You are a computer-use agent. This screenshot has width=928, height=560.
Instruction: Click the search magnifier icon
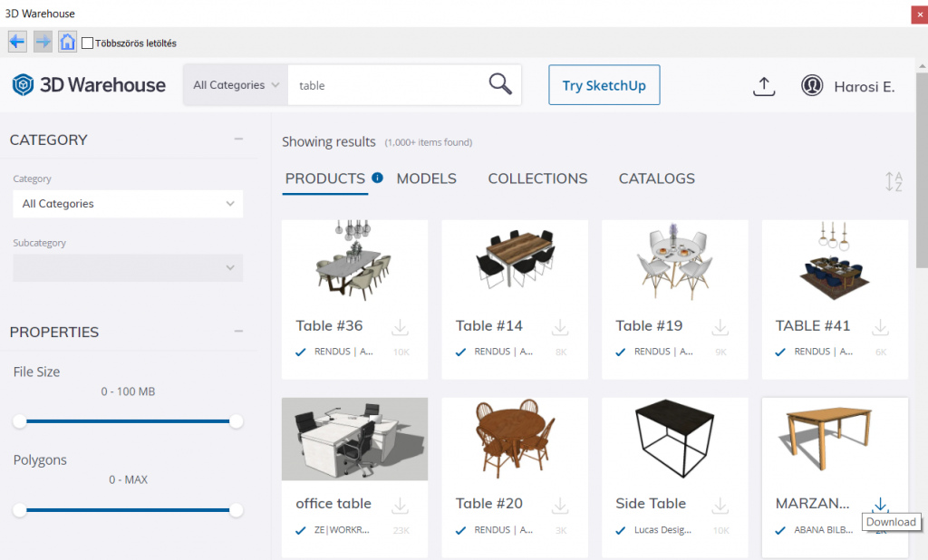pos(500,84)
